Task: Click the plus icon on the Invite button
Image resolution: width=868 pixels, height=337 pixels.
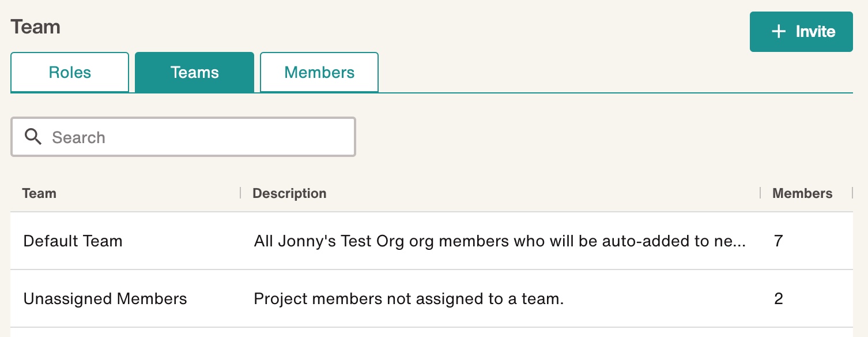Action: click(779, 31)
